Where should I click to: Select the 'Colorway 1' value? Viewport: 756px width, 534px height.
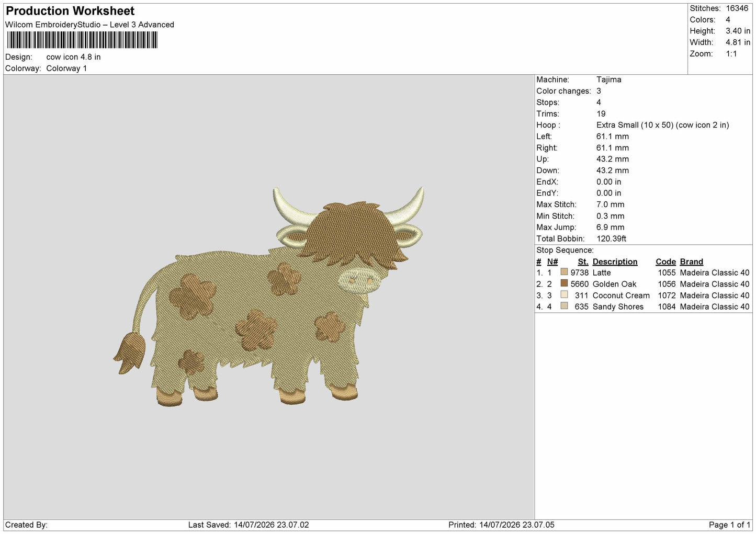pos(66,69)
